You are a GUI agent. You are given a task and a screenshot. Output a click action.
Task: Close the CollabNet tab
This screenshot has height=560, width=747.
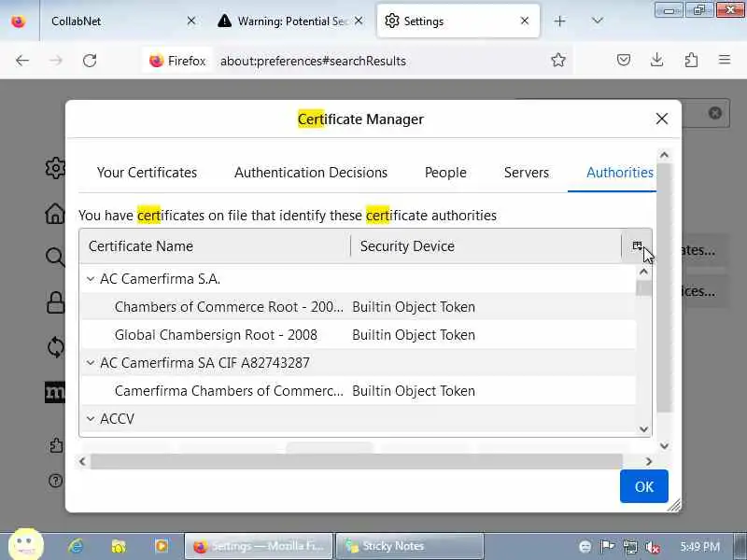coord(191,21)
